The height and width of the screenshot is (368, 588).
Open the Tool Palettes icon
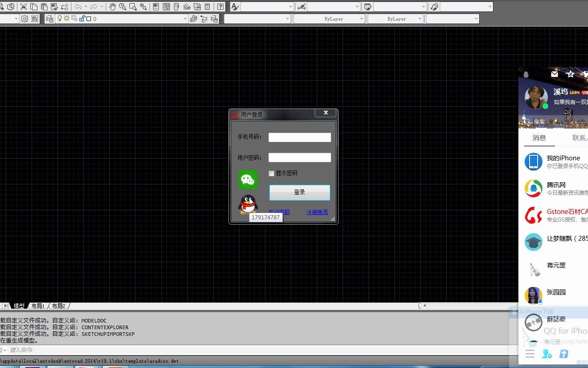(176, 7)
